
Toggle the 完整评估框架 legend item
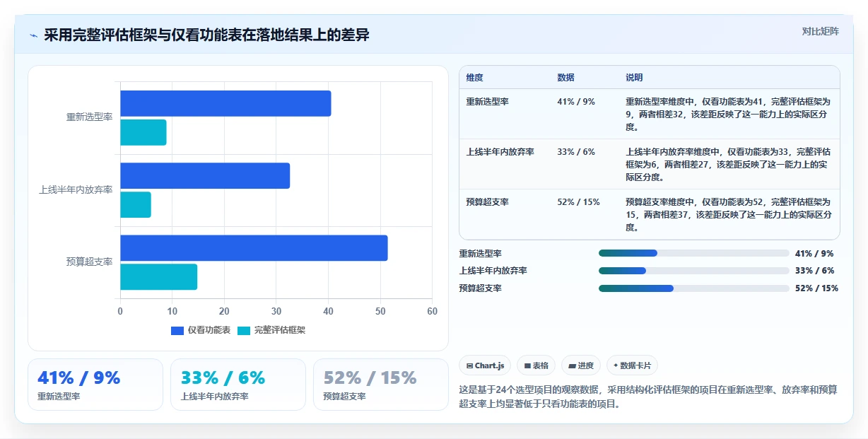pos(271,330)
